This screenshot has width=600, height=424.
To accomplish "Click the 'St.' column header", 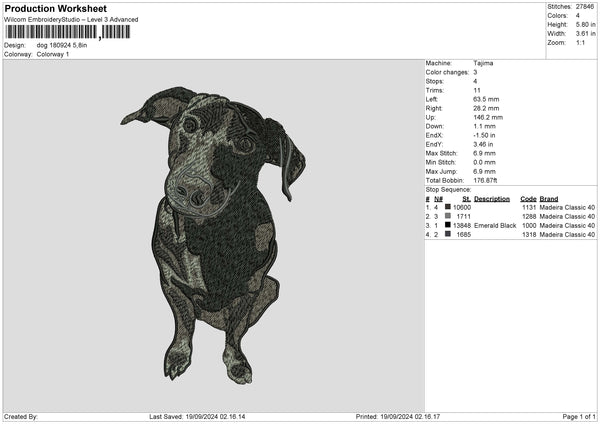I will pos(466,199).
